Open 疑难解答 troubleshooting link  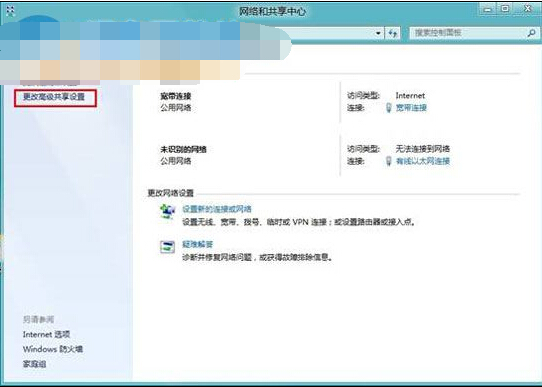coord(197,244)
